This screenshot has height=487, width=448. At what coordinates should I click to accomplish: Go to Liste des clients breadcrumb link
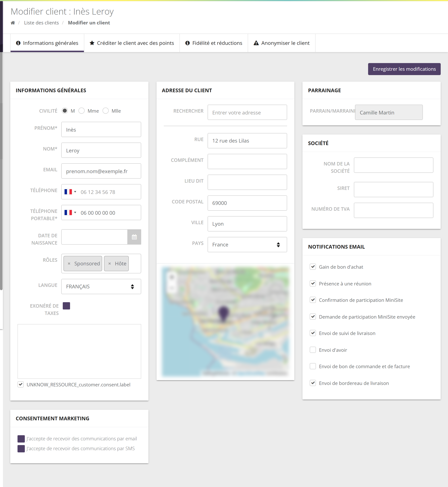point(41,23)
